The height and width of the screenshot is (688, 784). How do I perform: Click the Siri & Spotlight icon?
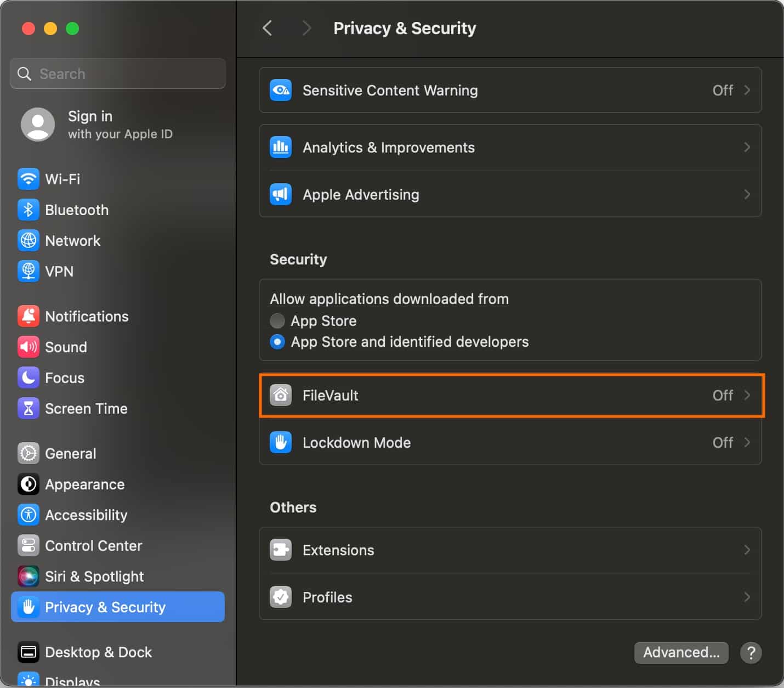pyautogui.click(x=28, y=576)
